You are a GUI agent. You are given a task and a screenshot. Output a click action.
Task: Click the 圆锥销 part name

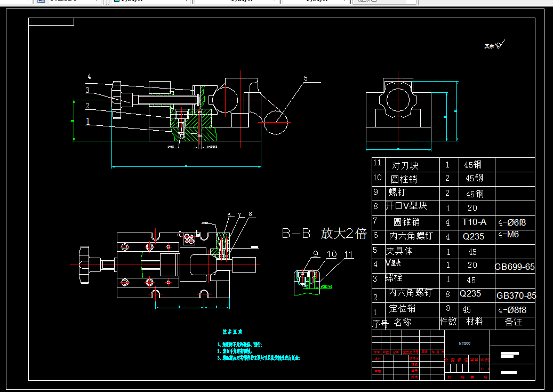coord(406,222)
